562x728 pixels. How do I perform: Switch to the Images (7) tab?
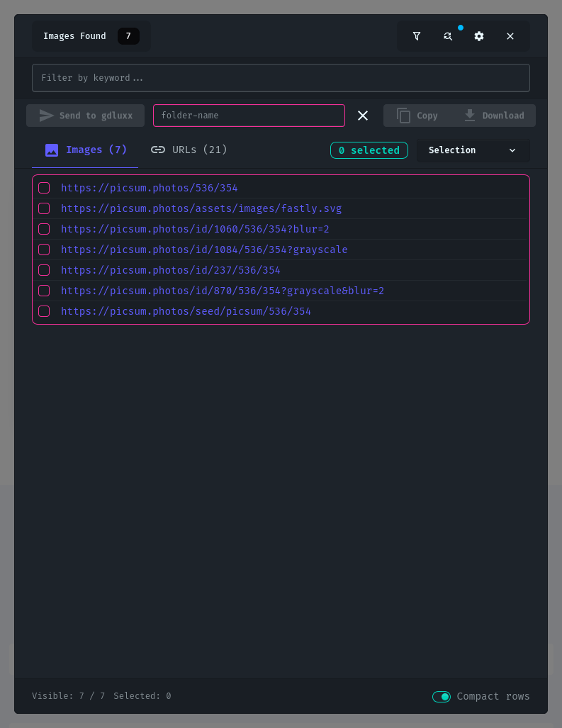pos(86,150)
